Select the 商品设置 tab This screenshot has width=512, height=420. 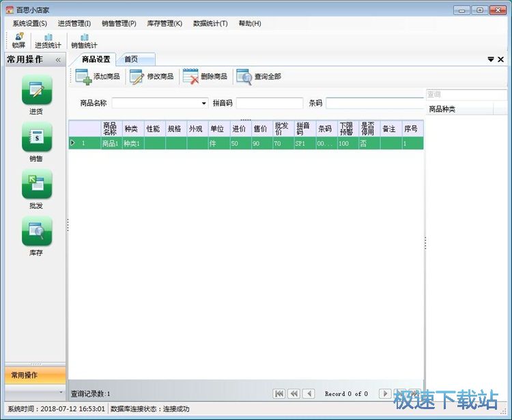click(96, 59)
